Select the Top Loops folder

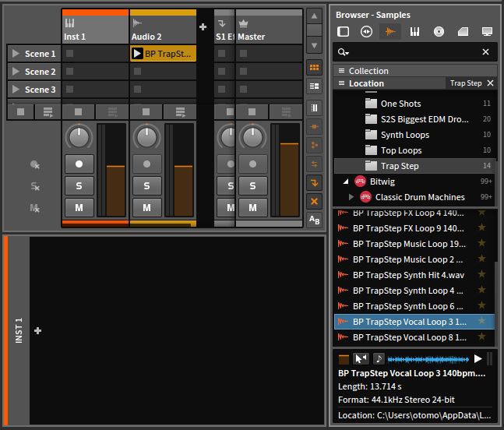414,150
